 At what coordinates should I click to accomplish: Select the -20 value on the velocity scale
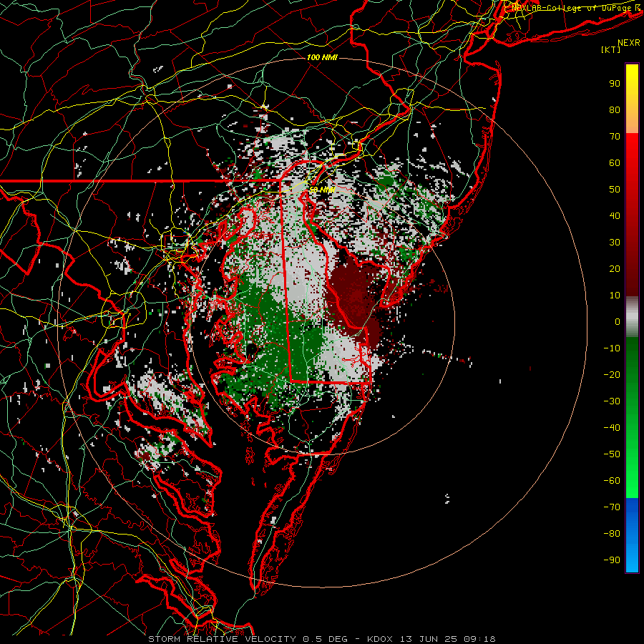click(x=612, y=374)
